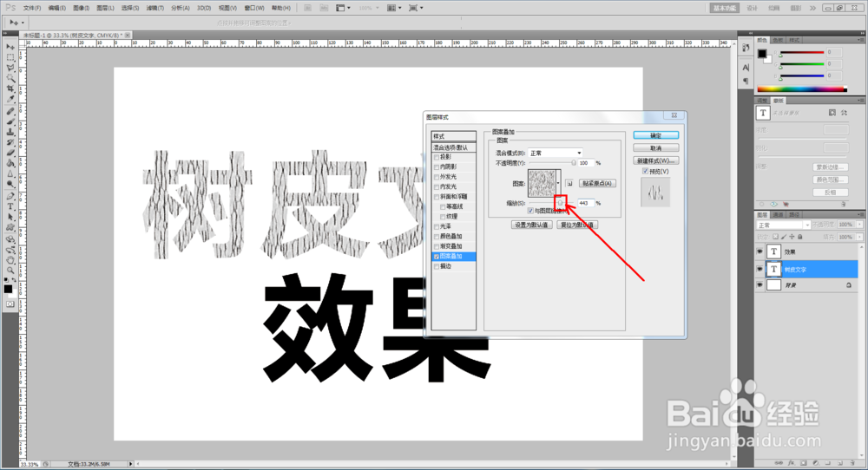Select the Healing Brush tool
868x470 pixels.
pos(10,112)
